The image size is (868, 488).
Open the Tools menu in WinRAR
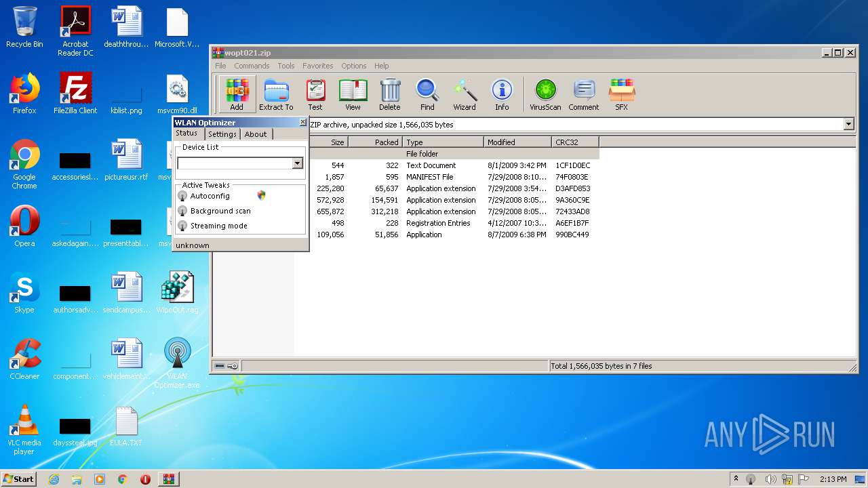point(286,66)
